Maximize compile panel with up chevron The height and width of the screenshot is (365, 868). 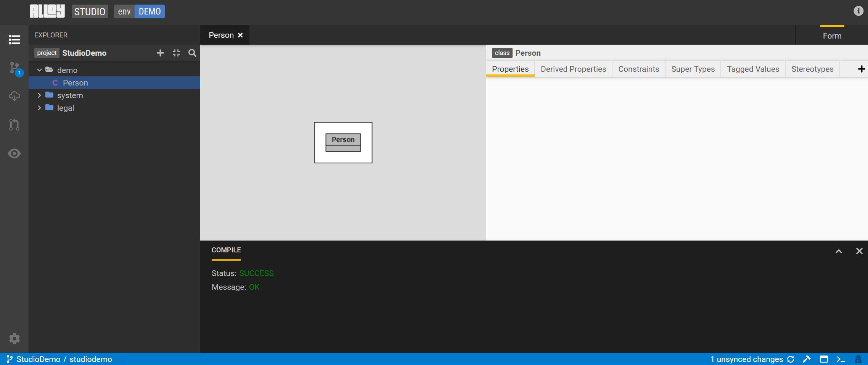[839, 251]
